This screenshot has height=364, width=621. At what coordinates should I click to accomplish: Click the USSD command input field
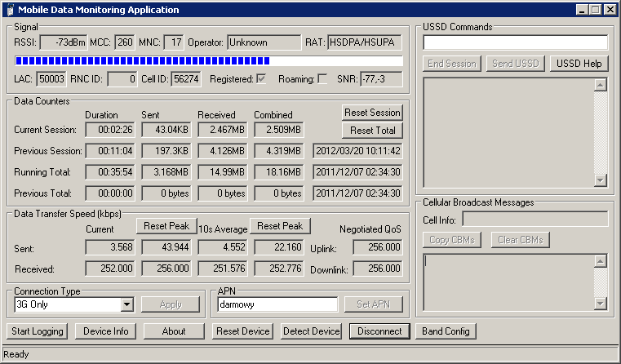tap(515, 42)
